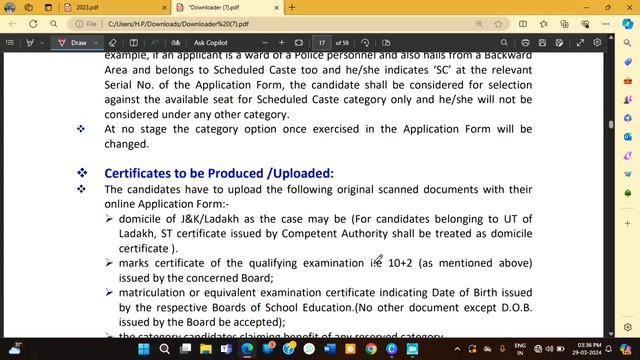Open Edge Settings and more menu
Image resolution: width=640 pixels, height=360 pixels.
[x=606, y=24]
